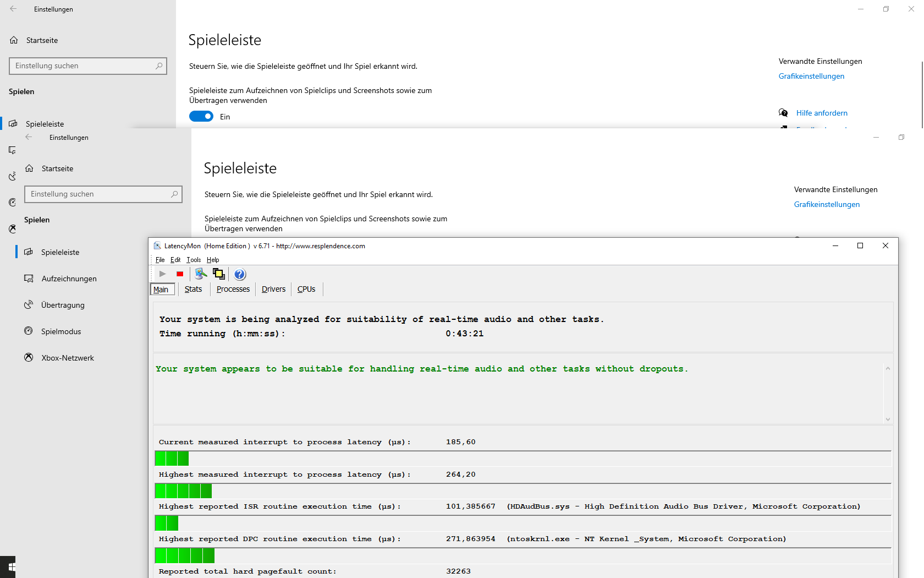Start monitoring with the LatencyMon play button
Screen dimensions: 924x578
pos(162,274)
